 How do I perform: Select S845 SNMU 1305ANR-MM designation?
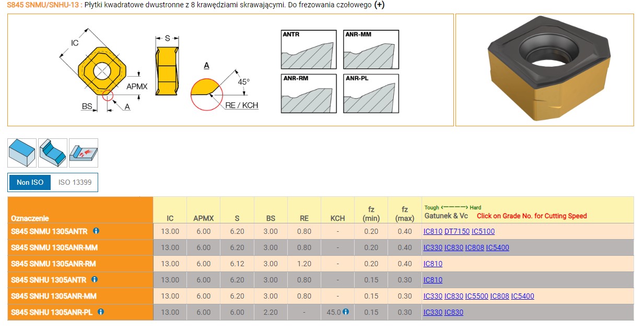tap(54, 247)
